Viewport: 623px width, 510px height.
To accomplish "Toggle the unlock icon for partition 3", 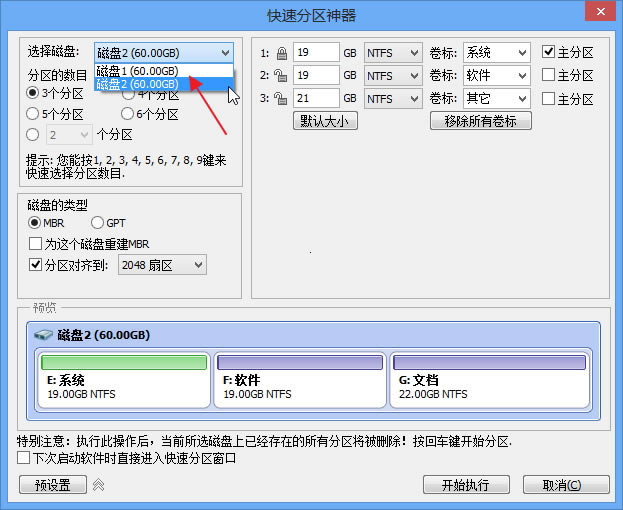I will (280, 98).
